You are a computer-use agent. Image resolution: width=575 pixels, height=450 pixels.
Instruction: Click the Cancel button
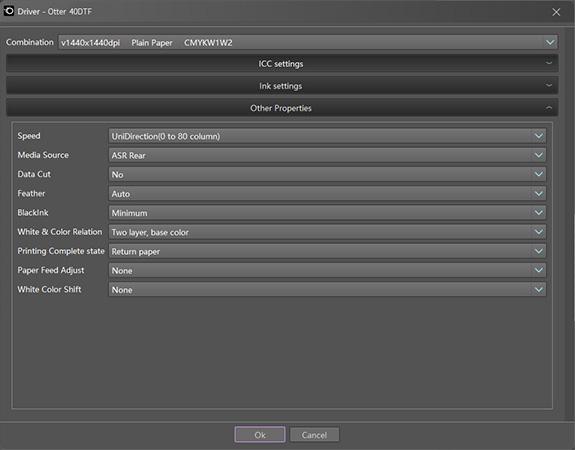[314, 435]
